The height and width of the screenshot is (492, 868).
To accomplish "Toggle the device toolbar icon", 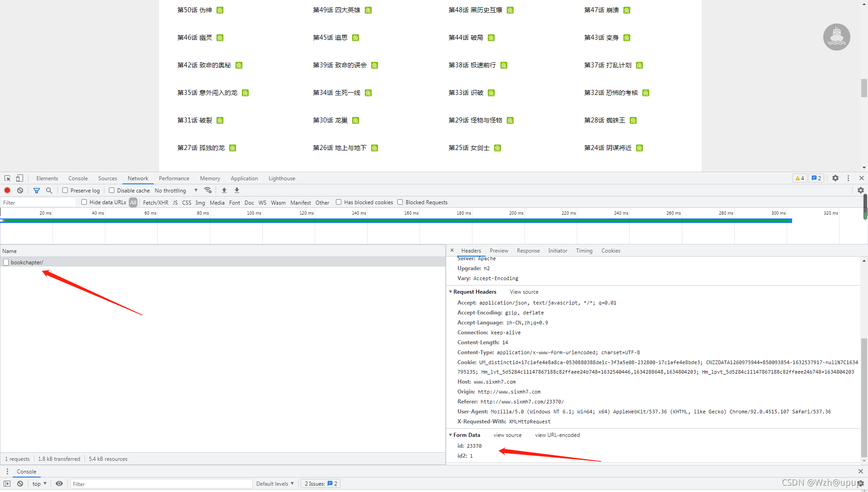I will pos(19,178).
